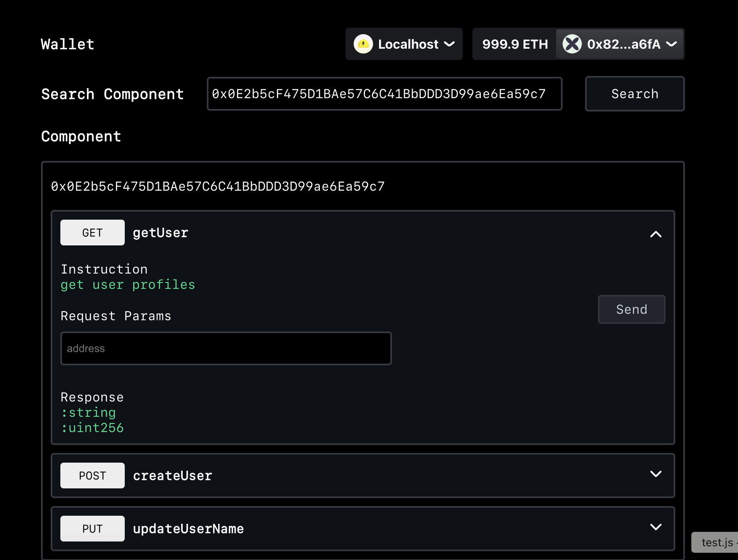
Task: Click the component address text under Component
Action: (x=218, y=186)
